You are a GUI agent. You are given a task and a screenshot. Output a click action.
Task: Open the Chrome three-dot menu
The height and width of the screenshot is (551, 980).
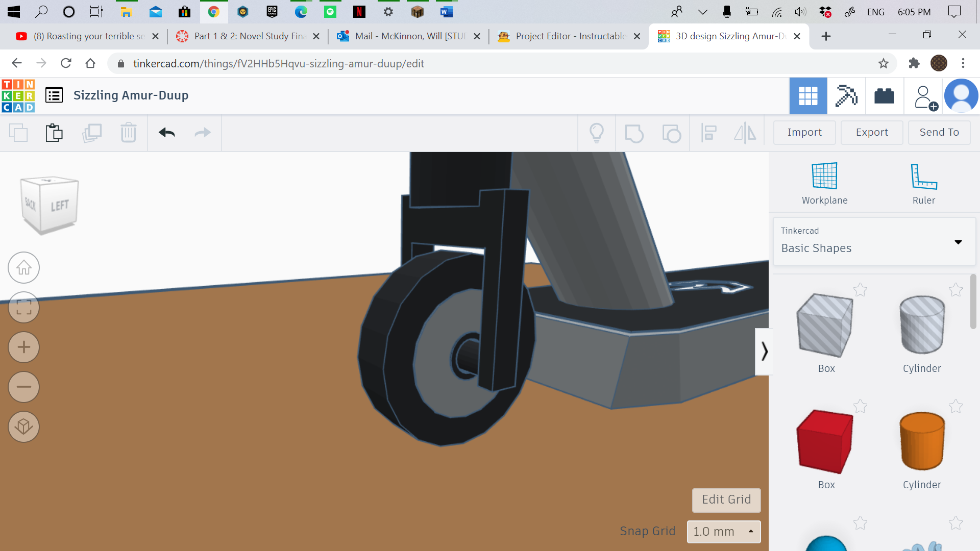pos(963,63)
